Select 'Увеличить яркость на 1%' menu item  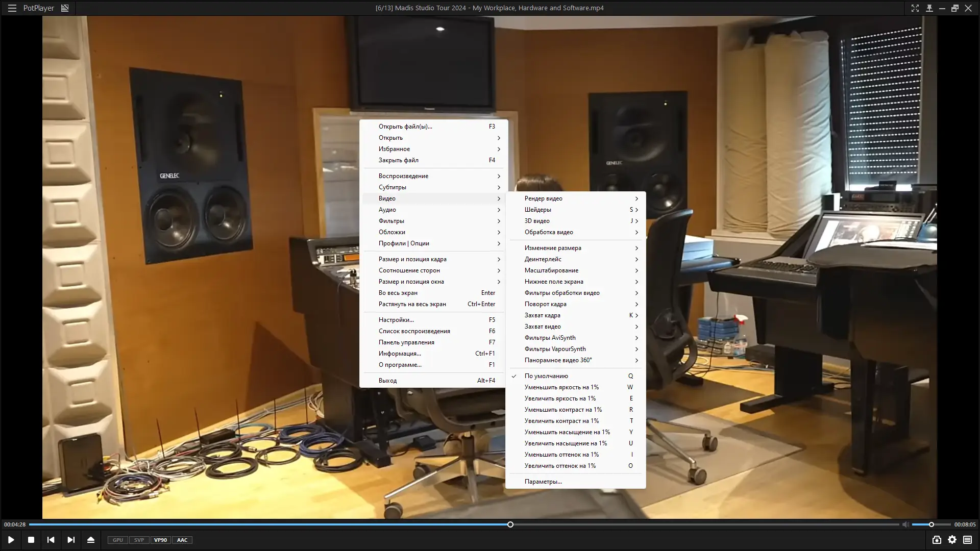click(560, 398)
